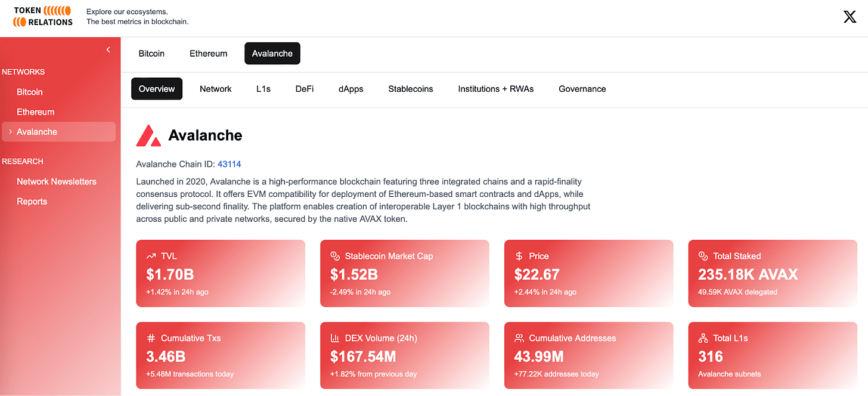Click the $1.70B TVL value
The height and width of the screenshot is (396, 868).
[x=170, y=274]
